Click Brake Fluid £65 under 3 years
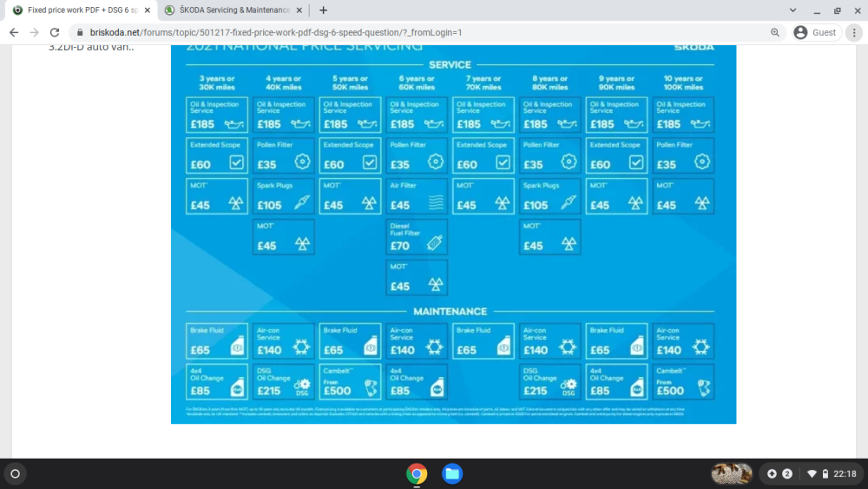 click(216, 341)
